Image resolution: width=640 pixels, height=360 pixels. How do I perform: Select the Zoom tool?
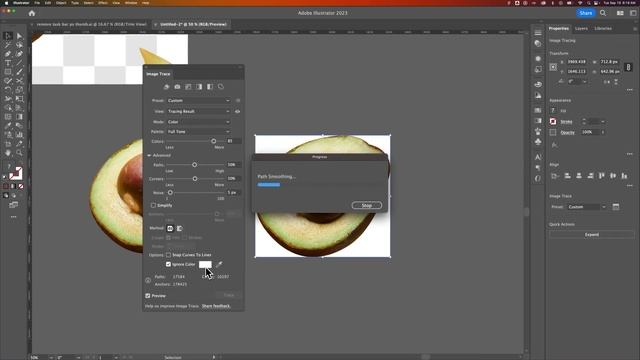pyautogui.click(x=19, y=153)
